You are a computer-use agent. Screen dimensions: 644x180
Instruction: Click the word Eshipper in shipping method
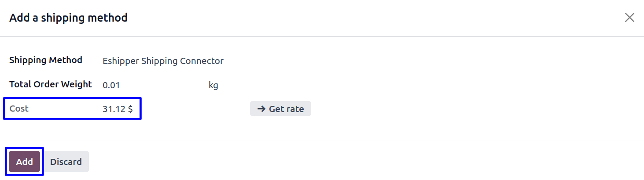(x=121, y=61)
